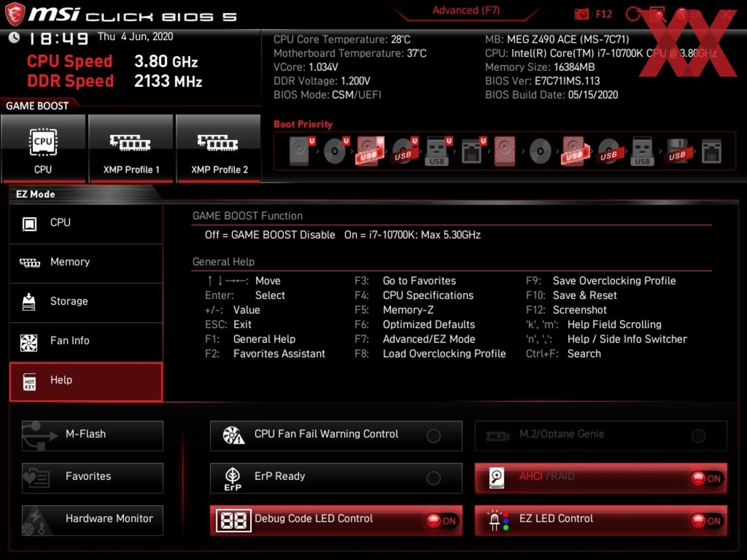The image size is (747, 560).
Task: Select the legacy USB key boot icon
Action: pos(643,150)
